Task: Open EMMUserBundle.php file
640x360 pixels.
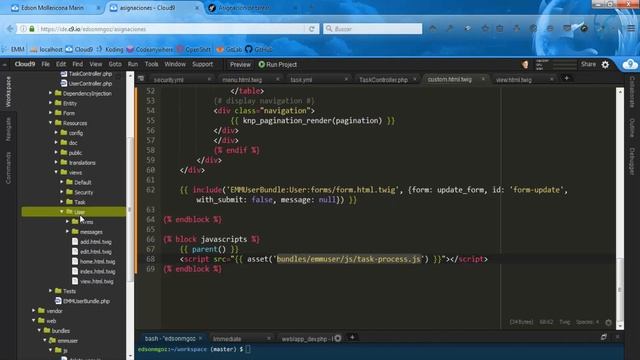Action: [x=86, y=301]
